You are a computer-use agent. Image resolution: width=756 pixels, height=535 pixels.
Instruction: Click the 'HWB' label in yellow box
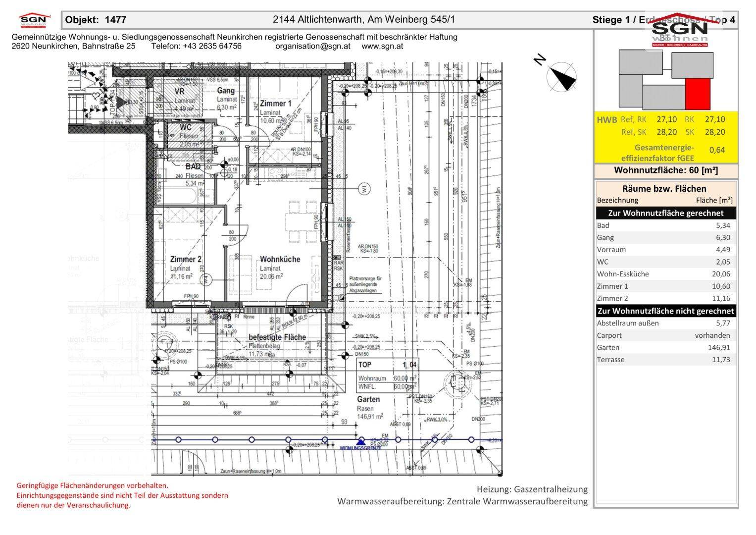607,120
